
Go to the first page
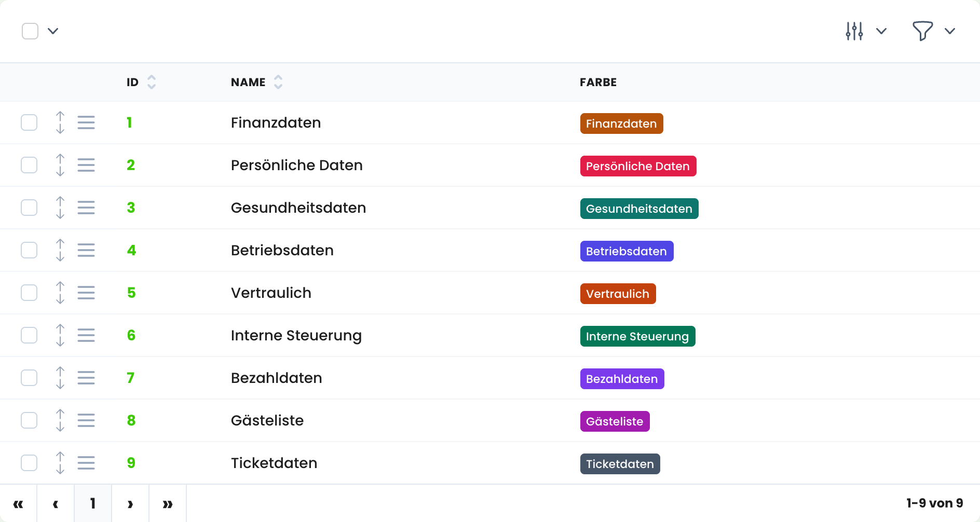coord(18,503)
